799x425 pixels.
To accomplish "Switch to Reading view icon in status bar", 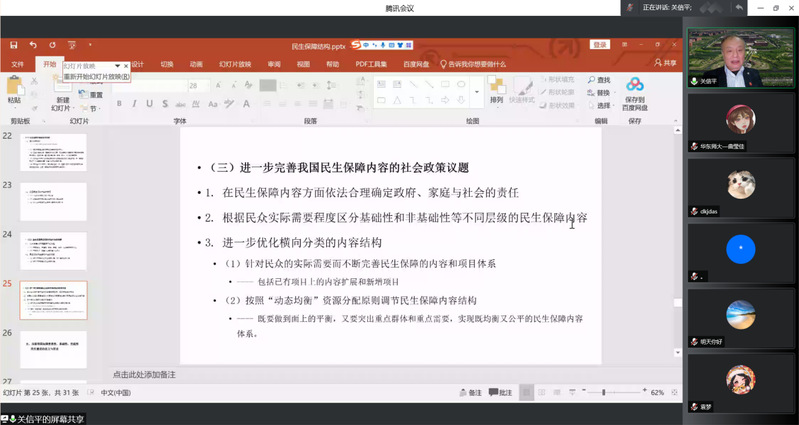I will pos(556,392).
